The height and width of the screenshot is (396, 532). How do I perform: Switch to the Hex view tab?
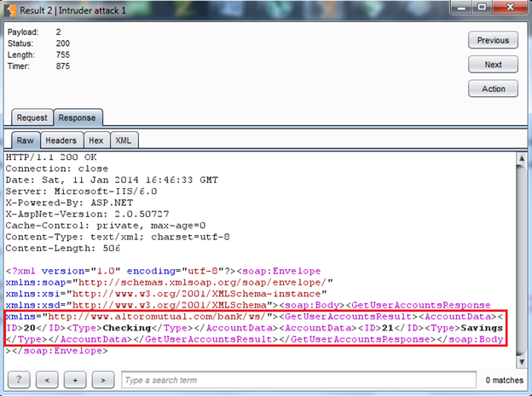tap(95, 141)
